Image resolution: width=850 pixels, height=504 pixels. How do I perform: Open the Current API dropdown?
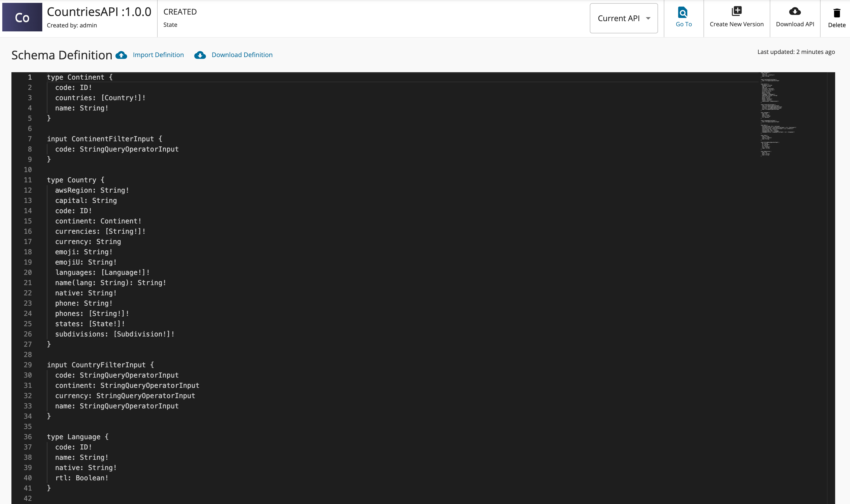(619, 18)
